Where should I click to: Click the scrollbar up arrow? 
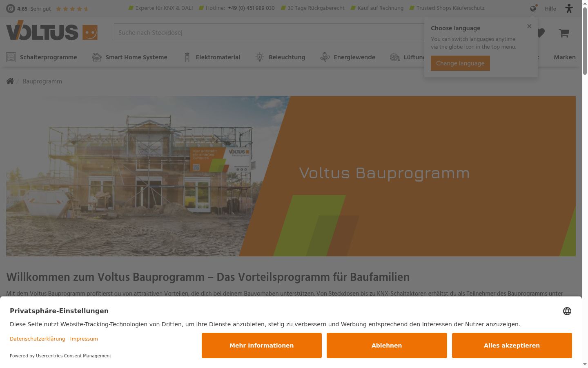click(x=585, y=3)
